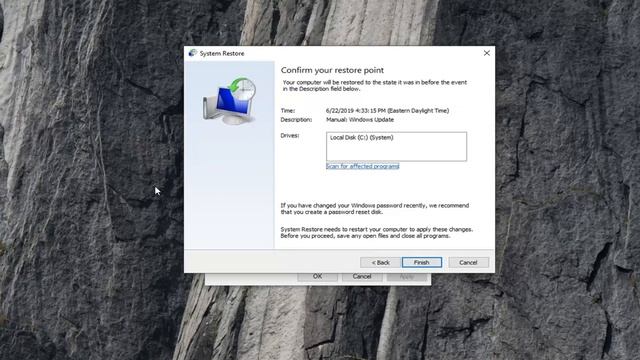This screenshot has width=640, height=360.
Task: Click the Confirm your restore point heading
Action: tap(332, 70)
